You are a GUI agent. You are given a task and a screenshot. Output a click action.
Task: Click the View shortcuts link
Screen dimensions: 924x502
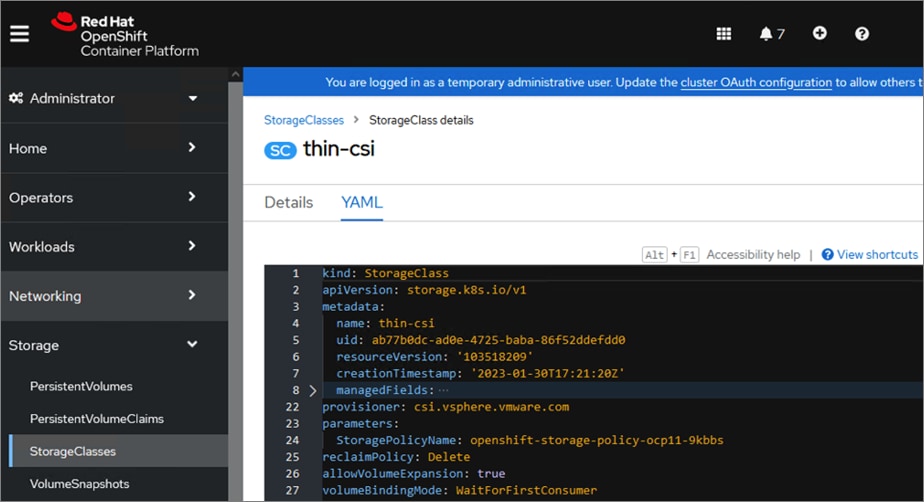coord(877,255)
